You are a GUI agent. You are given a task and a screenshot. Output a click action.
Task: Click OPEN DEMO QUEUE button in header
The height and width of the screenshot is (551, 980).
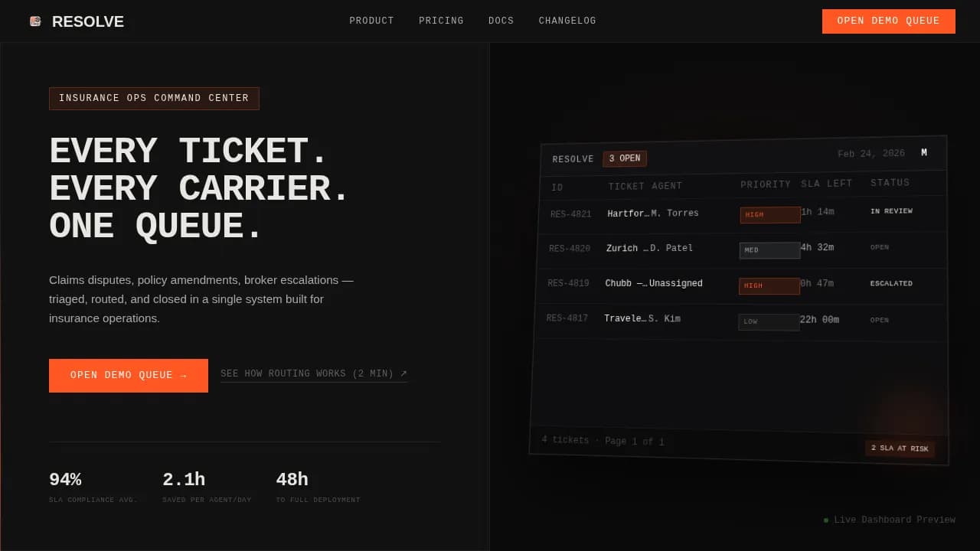click(x=888, y=21)
